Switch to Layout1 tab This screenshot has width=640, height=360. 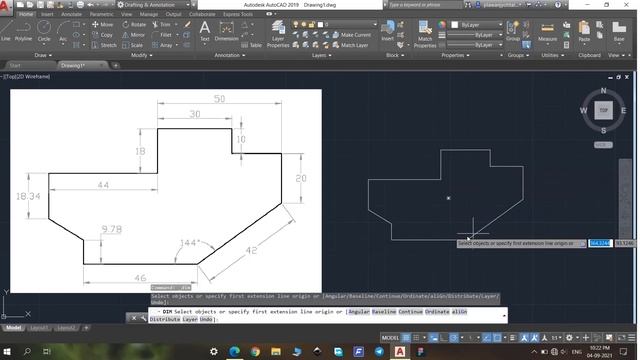click(x=39, y=328)
